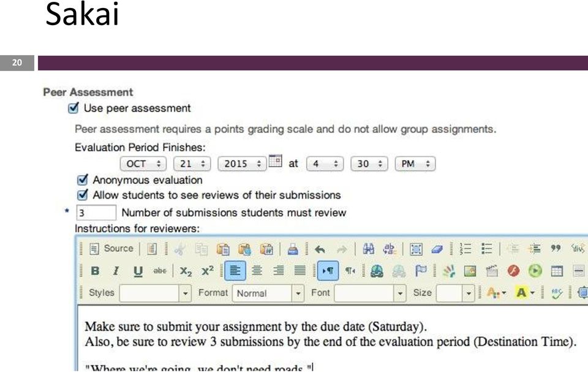Open the Font dropdown
The width and height of the screenshot is (588, 372).
370,293
